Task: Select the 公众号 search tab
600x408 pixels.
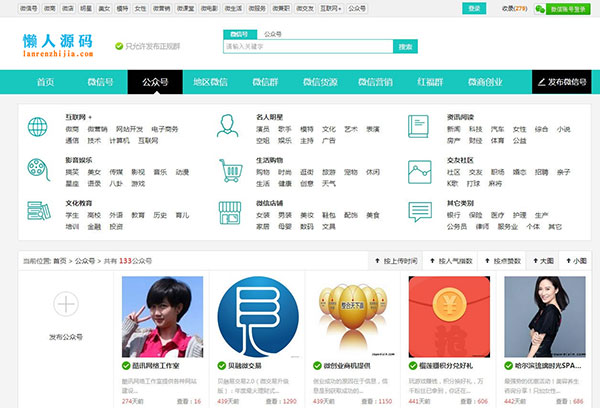Action: coord(273,34)
